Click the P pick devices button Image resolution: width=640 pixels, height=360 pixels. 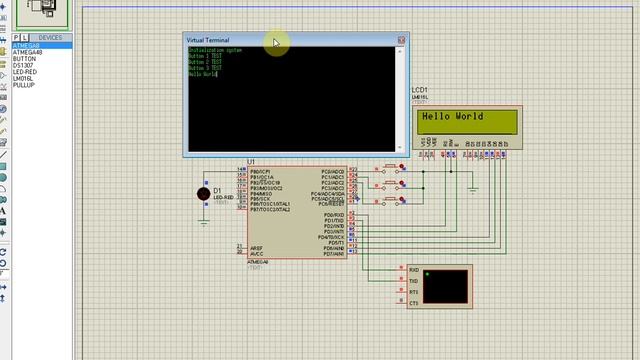(16, 38)
